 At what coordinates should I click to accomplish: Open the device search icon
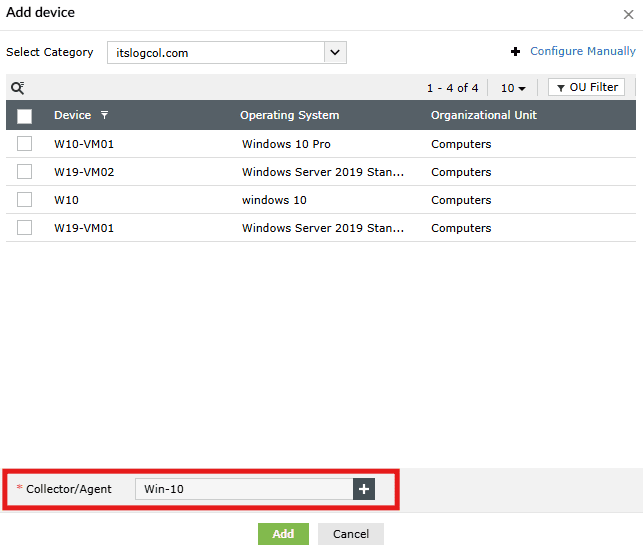point(18,88)
